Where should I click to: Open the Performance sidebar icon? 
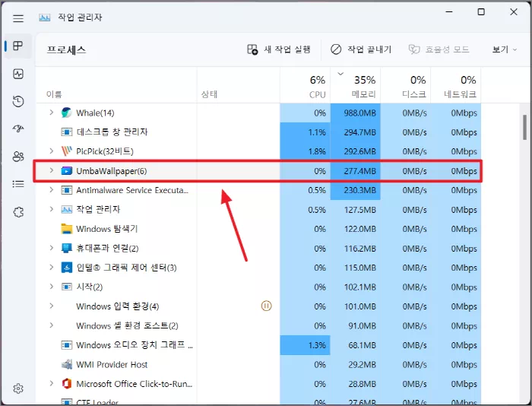[18, 74]
